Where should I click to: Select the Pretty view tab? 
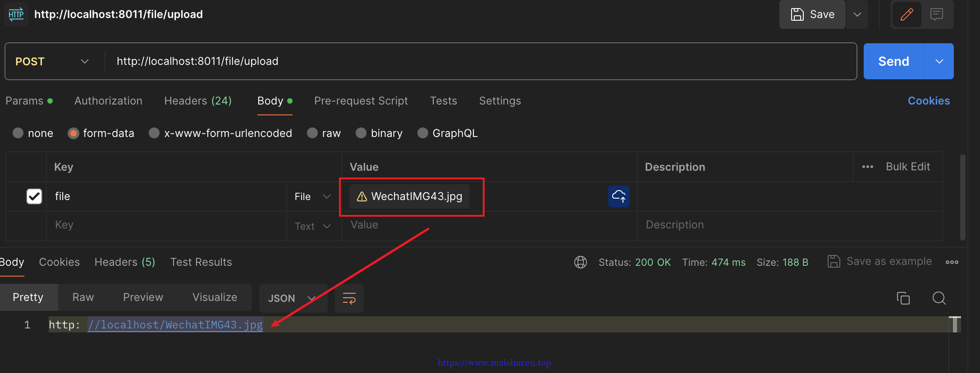(x=28, y=297)
